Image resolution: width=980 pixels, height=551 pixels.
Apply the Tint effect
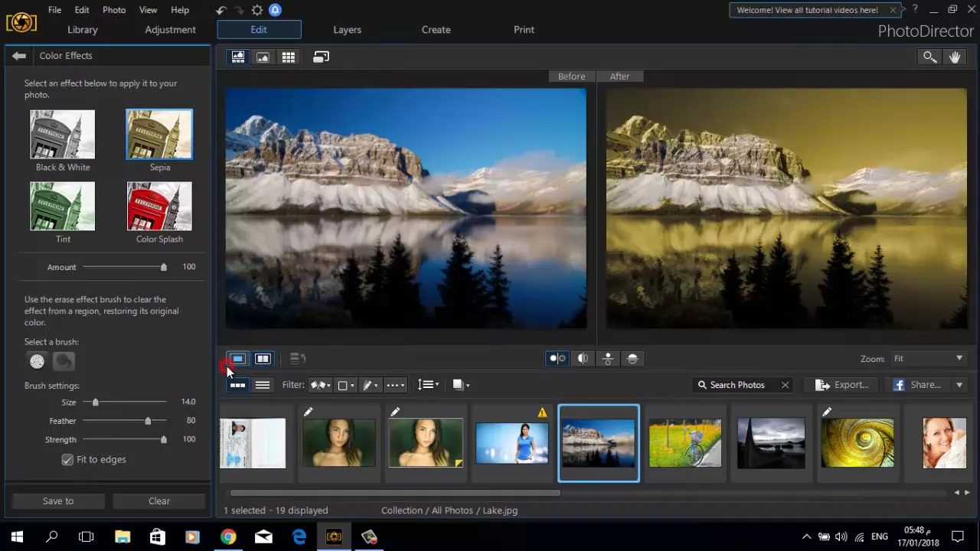coord(63,206)
